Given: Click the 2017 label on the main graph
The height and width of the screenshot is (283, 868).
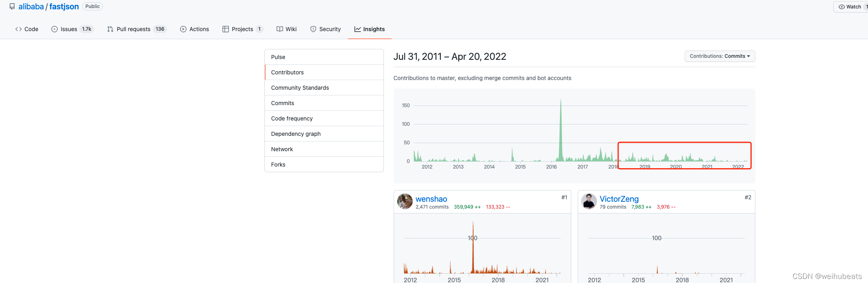Looking at the screenshot, I should point(583,167).
